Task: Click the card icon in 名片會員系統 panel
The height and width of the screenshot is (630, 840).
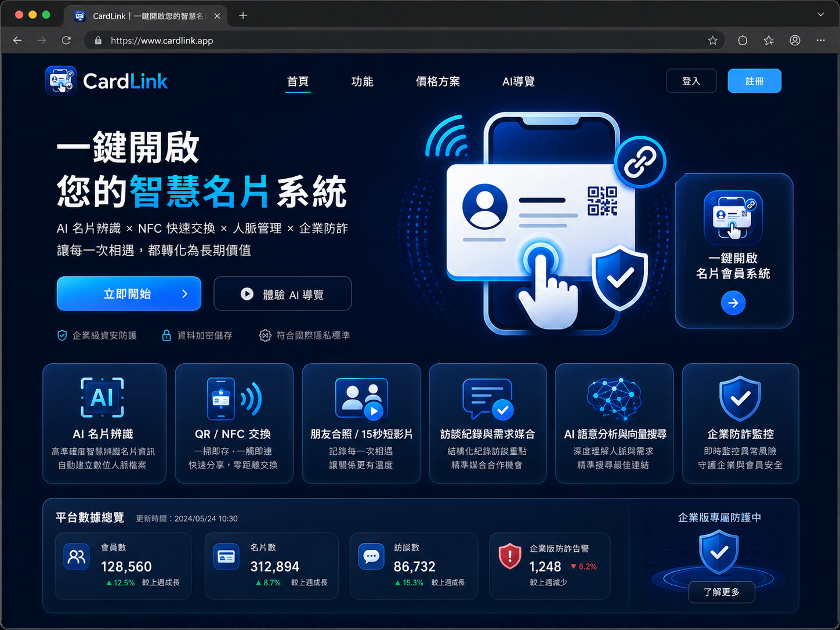Action: pyautogui.click(x=733, y=218)
